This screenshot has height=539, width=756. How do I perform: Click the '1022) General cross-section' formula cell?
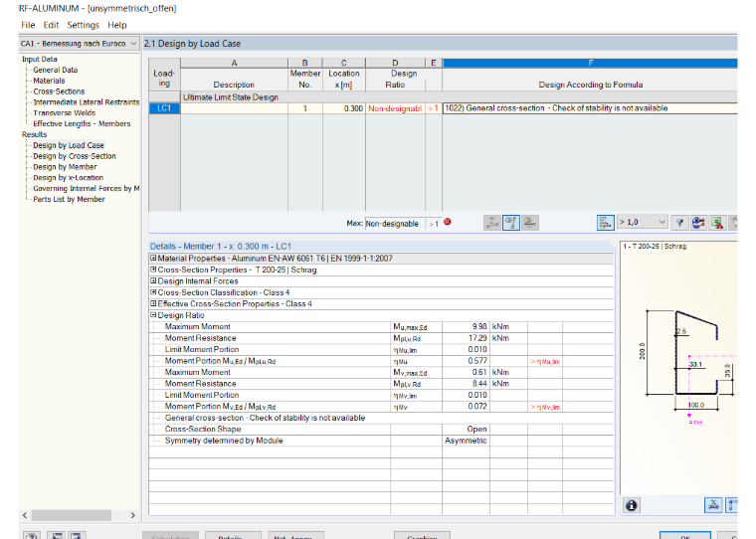(x=590, y=108)
